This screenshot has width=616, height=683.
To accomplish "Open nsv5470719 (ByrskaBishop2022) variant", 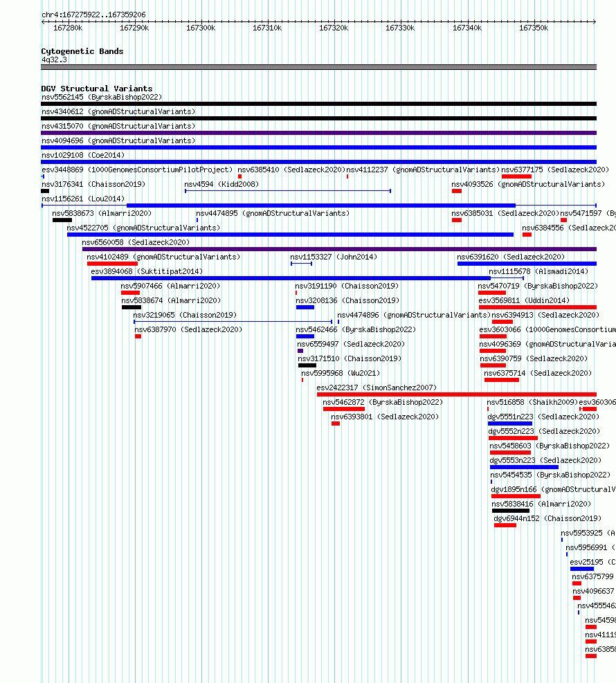I will click(x=538, y=286).
